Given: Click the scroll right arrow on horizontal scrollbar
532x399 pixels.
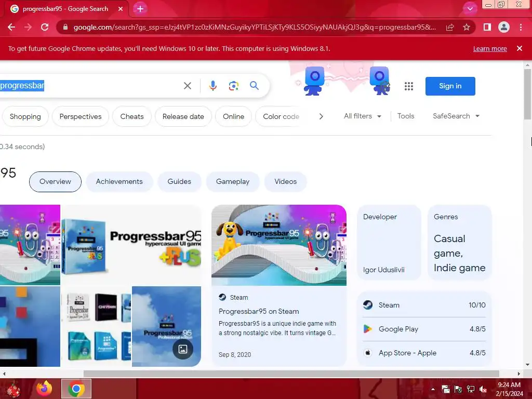Looking at the screenshot, I should [519, 374].
